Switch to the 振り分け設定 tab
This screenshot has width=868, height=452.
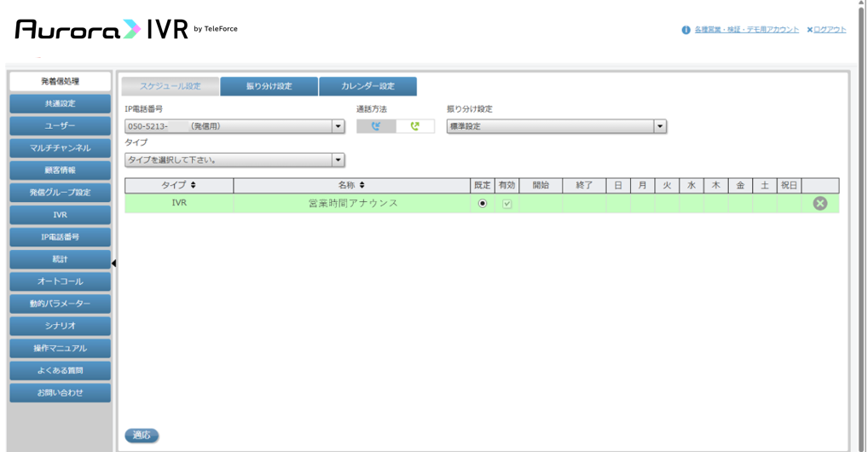269,86
